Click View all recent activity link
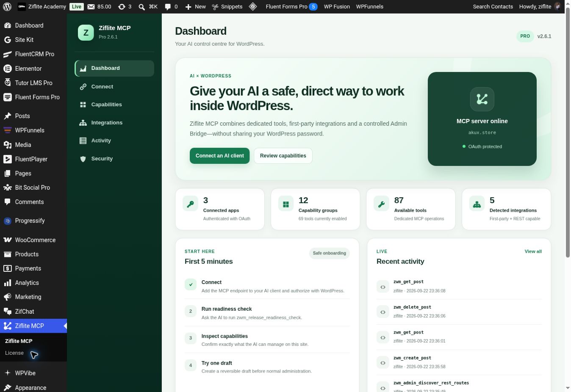Image resolution: width=571 pixels, height=392 pixels. (x=533, y=251)
